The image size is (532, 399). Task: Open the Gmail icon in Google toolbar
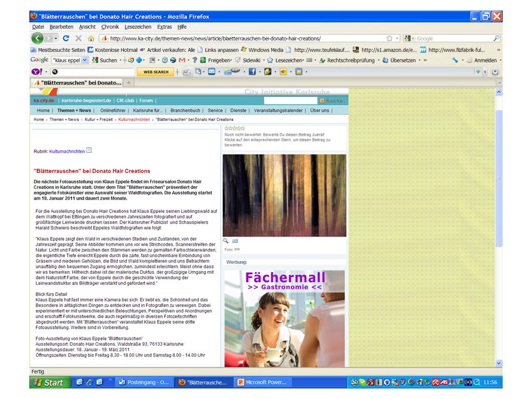(181, 60)
